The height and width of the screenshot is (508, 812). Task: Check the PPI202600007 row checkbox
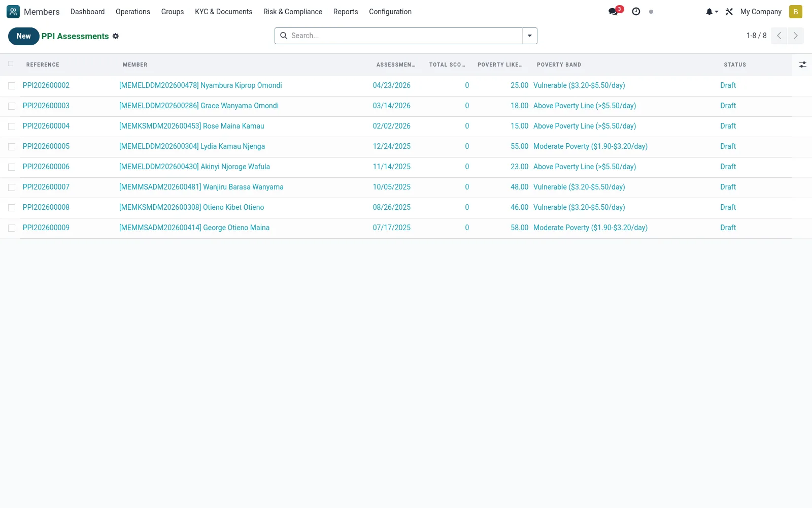point(12,187)
